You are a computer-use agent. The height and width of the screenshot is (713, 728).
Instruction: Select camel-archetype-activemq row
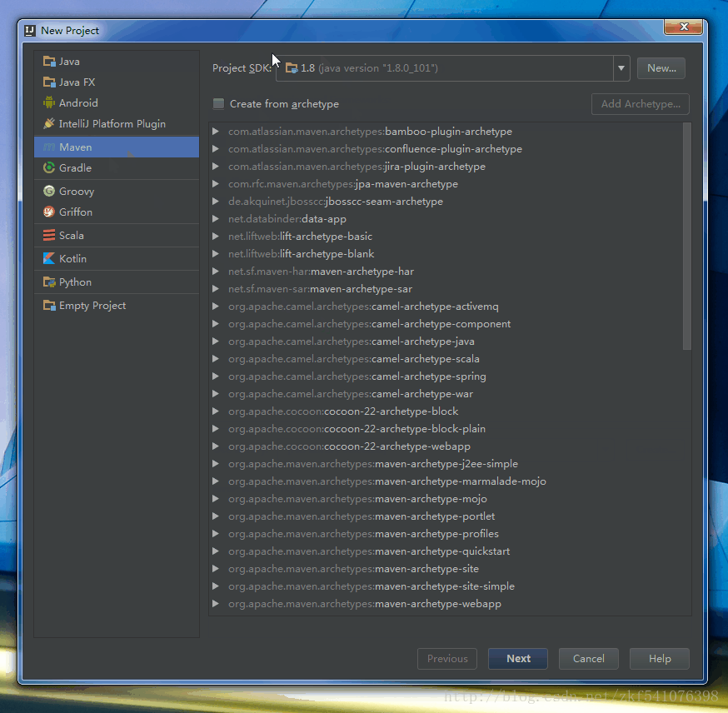click(x=446, y=307)
